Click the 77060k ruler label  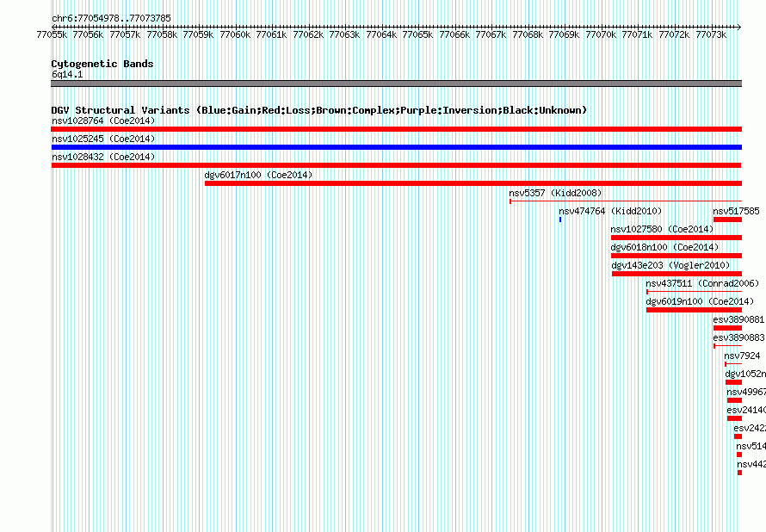coord(235,35)
